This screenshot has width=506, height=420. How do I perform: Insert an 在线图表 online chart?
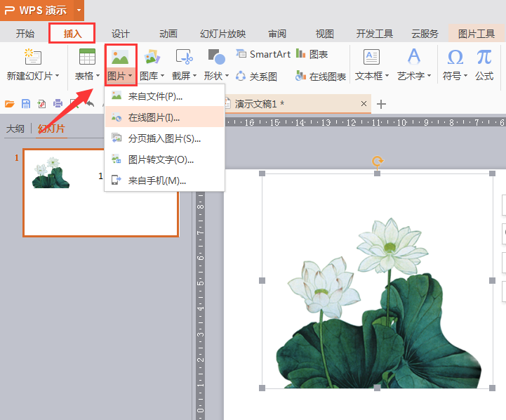(x=321, y=77)
